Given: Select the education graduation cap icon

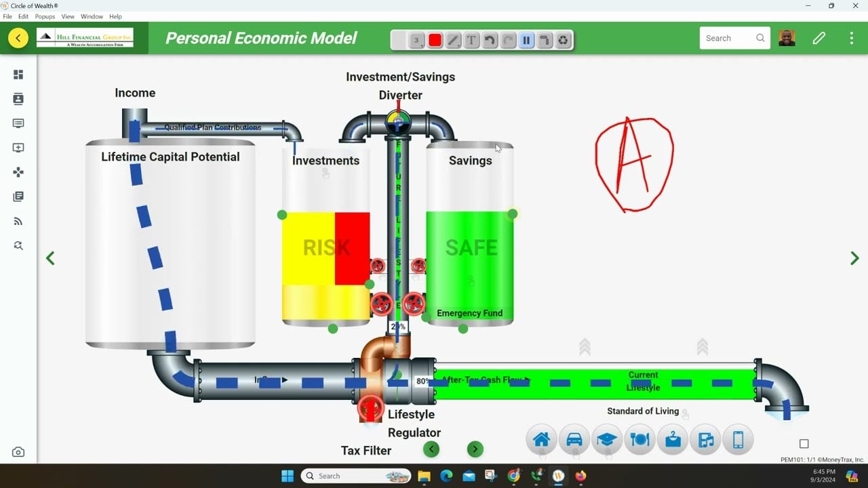Looking at the screenshot, I should [x=606, y=440].
